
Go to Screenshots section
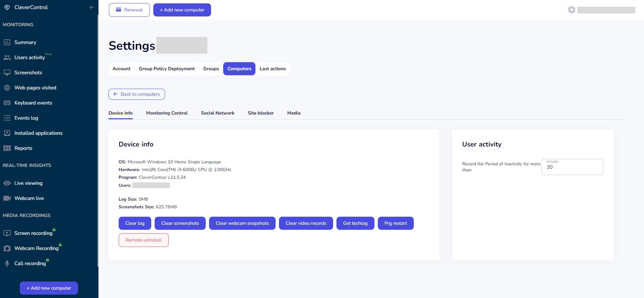tap(28, 73)
